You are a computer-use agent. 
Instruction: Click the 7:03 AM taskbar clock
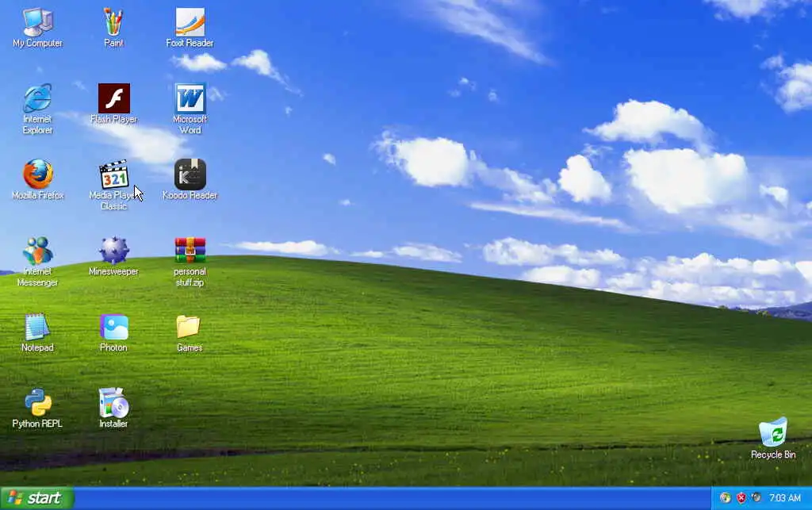[x=784, y=498]
